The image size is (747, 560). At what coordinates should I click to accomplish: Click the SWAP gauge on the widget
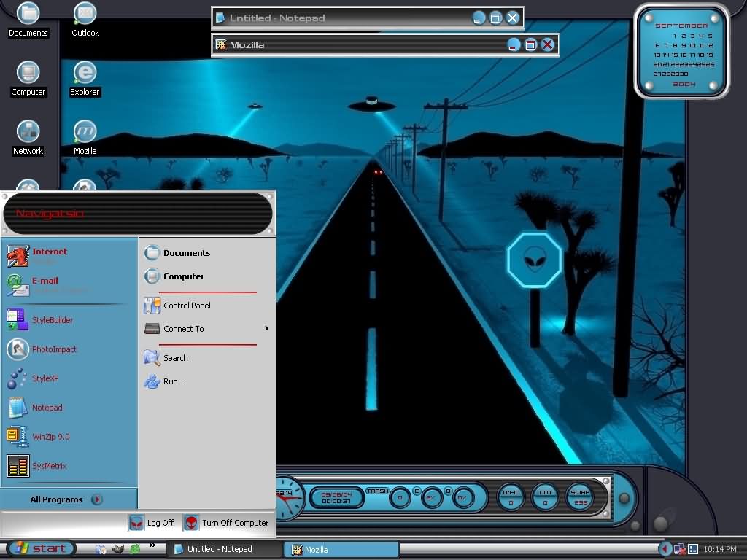pyautogui.click(x=580, y=497)
